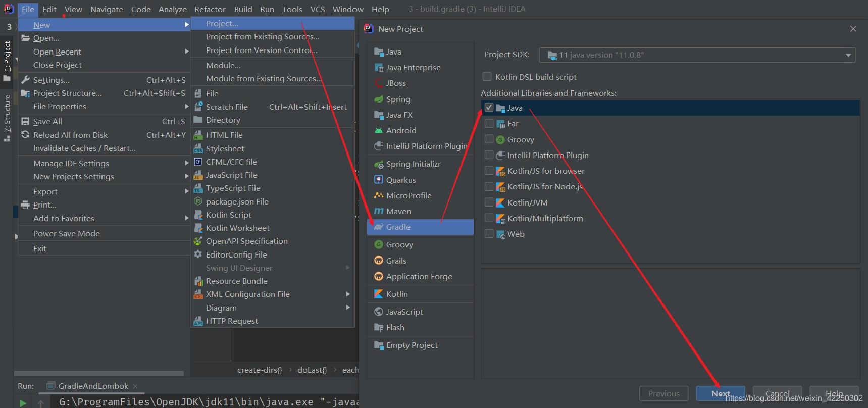Click the Cancel button
Image resolution: width=868 pixels, height=408 pixels.
[x=777, y=393]
